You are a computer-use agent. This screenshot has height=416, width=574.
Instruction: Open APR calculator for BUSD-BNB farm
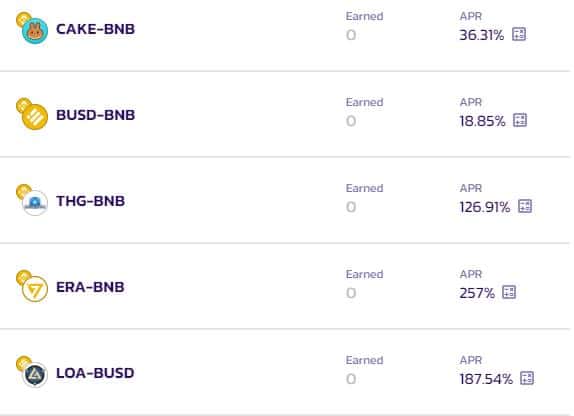[520, 120]
